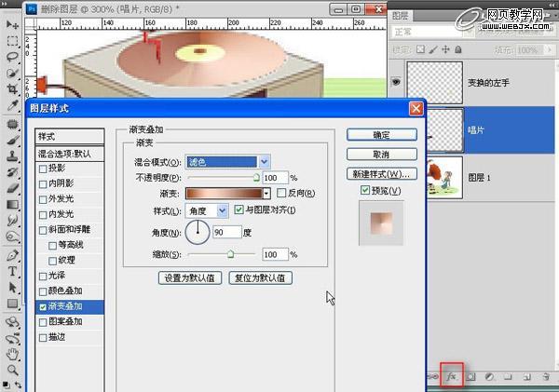Click the create new layer icon
Screen dimensions: 559x392
click(x=525, y=376)
